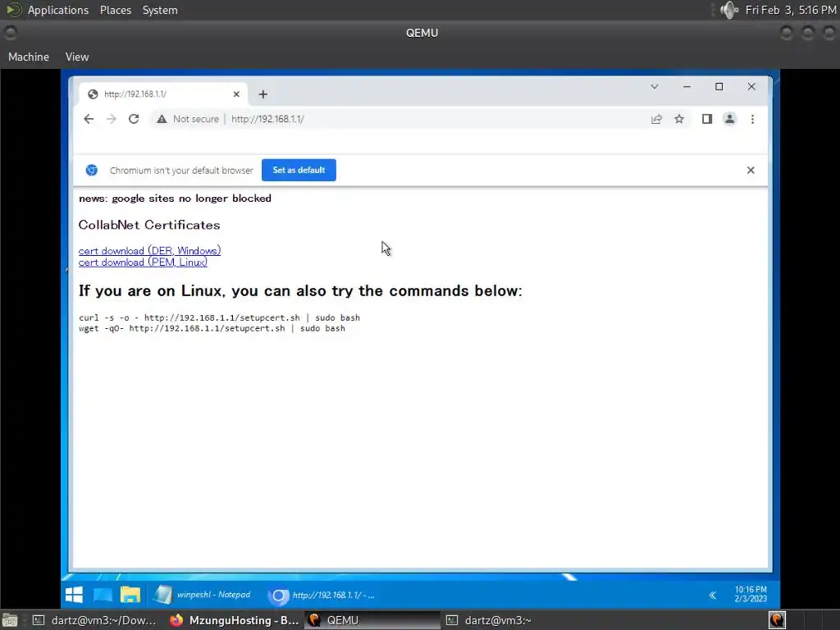Click the QEMU workspace icon at bottom right
The image size is (840, 630).
pyautogui.click(x=778, y=620)
